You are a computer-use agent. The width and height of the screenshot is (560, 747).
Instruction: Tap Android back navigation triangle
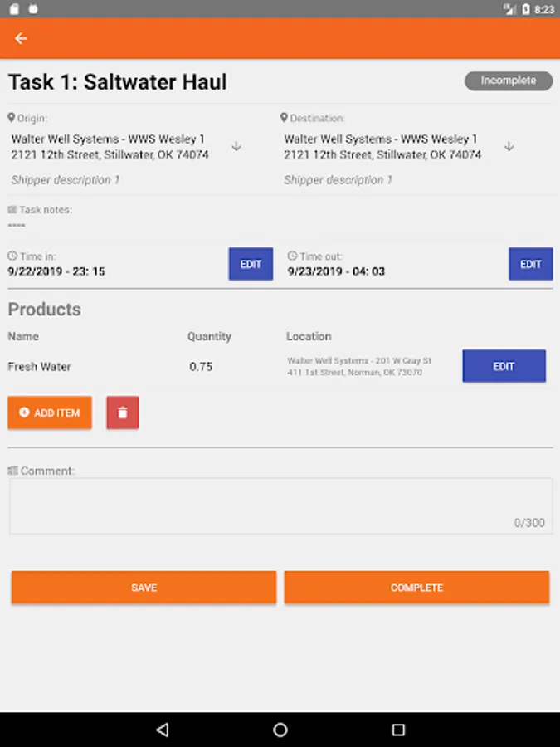tap(163, 730)
